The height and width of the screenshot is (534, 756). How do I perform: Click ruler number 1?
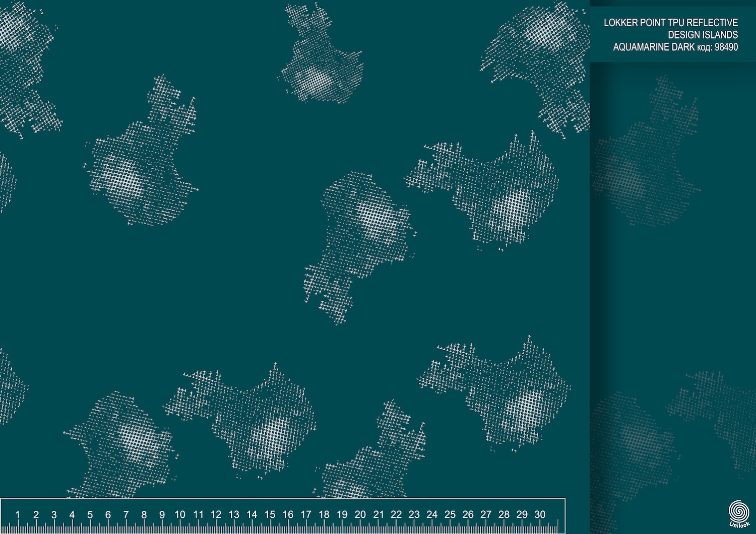[x=18, y=515]
